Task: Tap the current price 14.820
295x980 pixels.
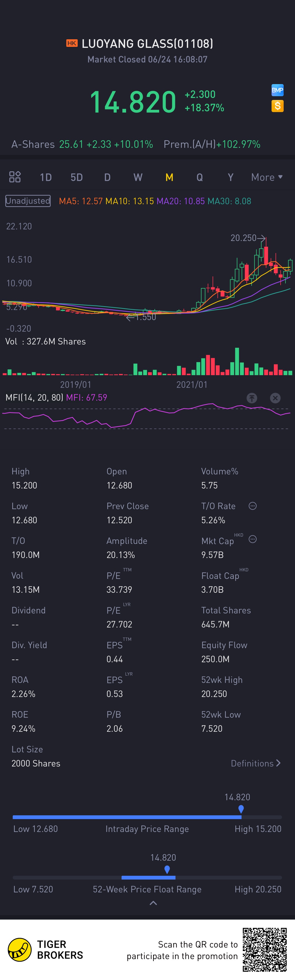Action: (x=133, y=102)
